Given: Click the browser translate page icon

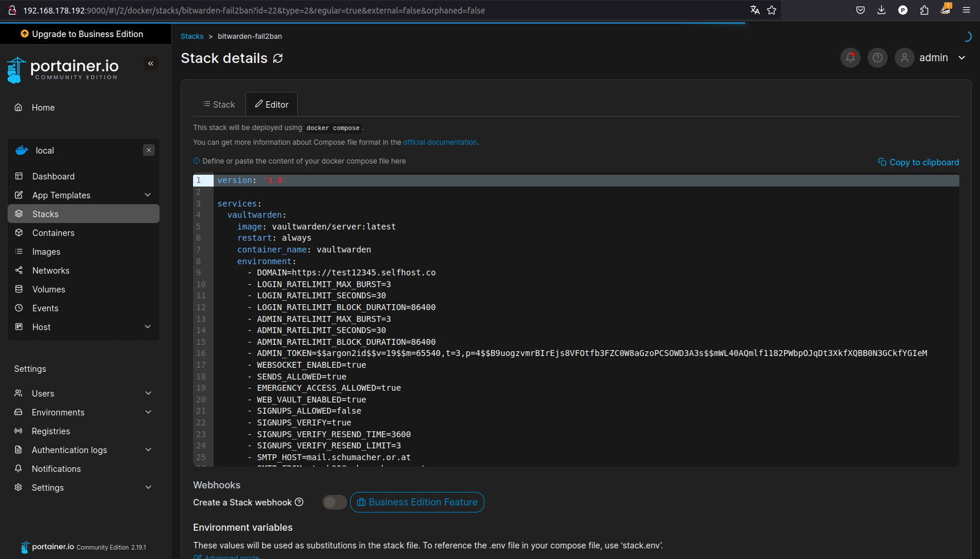Looking at the screenshot, I should (755, 10).
